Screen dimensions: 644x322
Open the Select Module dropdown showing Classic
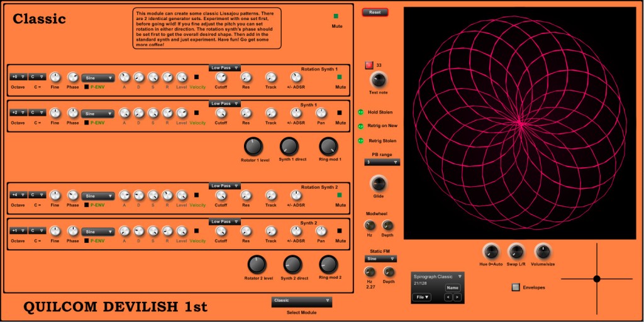click(x=301, y=301)
